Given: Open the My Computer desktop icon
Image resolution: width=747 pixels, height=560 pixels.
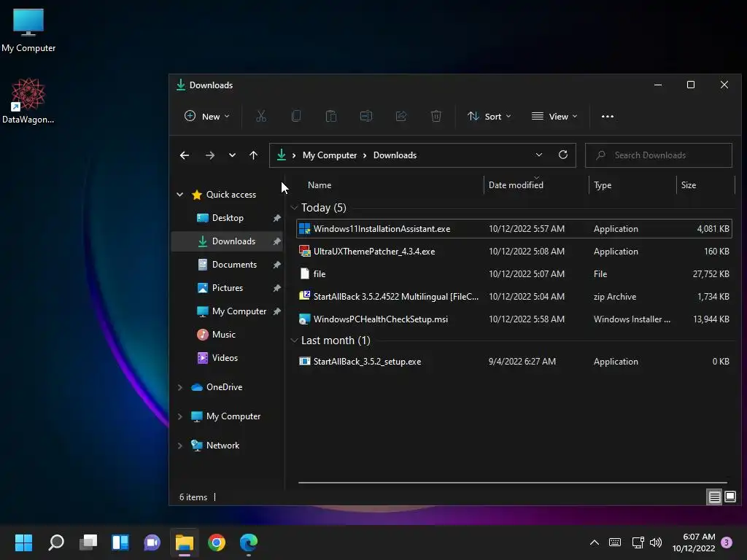Looking at the screenshot, I should click(28, 30).
